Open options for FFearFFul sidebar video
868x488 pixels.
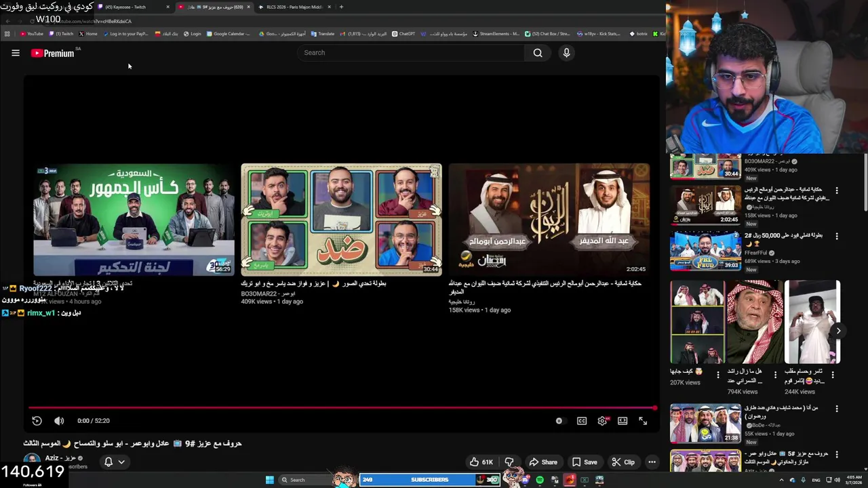pyautogui.click(x=837, y=237)
